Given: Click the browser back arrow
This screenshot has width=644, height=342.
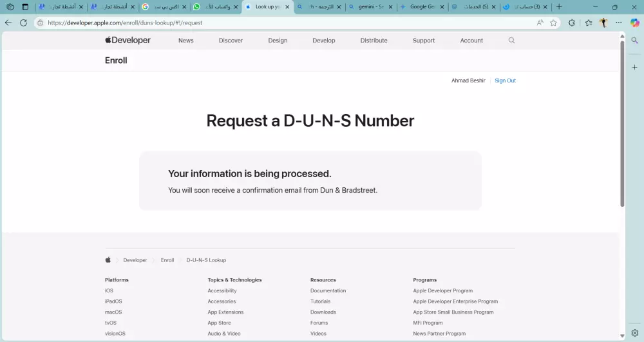Looking at the screenshot, I should click(8, 23).
